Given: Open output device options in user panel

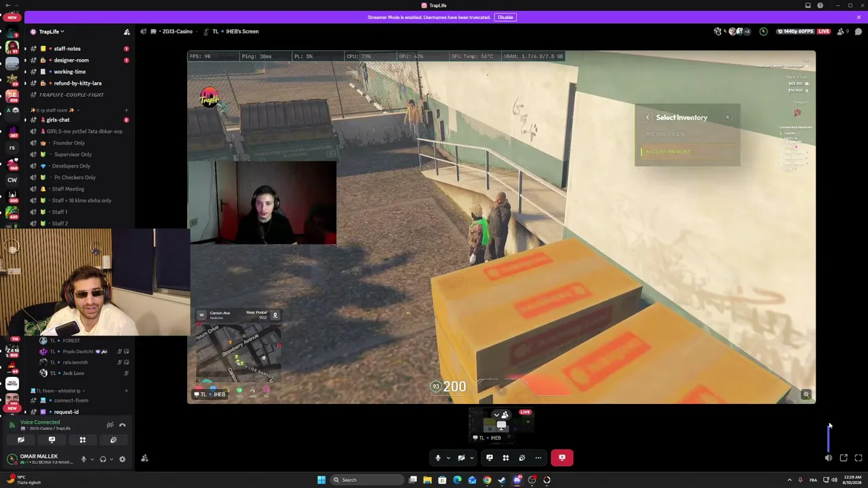Looking at the screenshot, I should point(111,460).
